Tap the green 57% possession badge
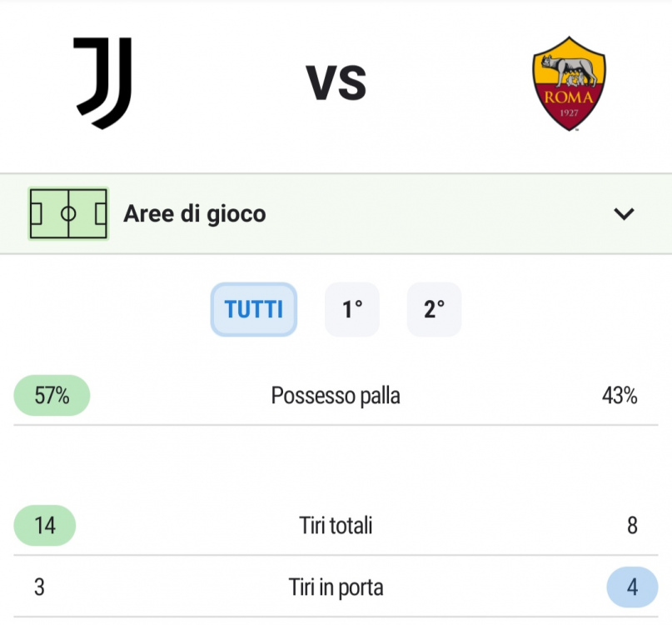 pos(52,396)
